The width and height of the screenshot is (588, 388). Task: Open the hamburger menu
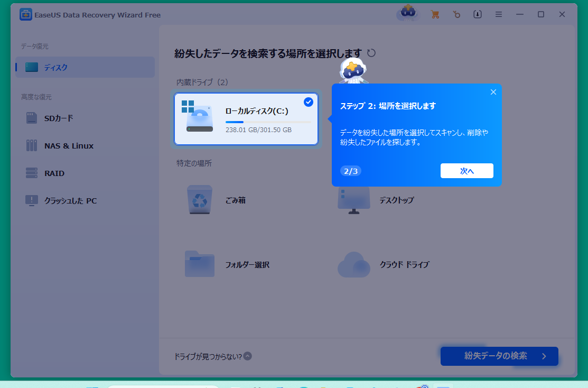pyautogui.click(x=498, y=15)
